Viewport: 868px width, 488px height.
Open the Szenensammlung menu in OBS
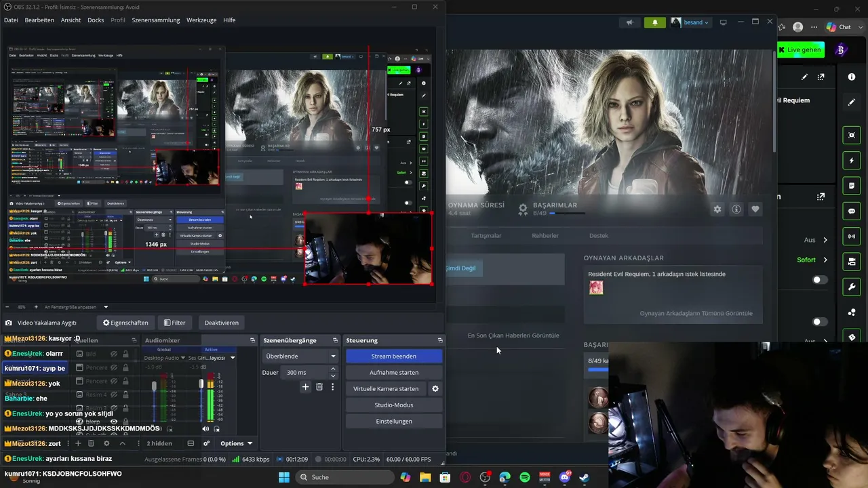156,20
